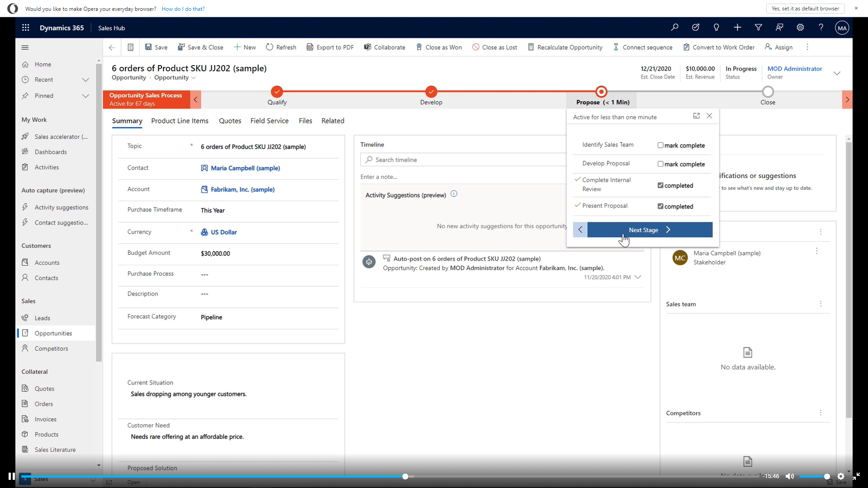Open the advanced find funnel icon
Viewport: 868px width, 488px height.
coord(758,28)
